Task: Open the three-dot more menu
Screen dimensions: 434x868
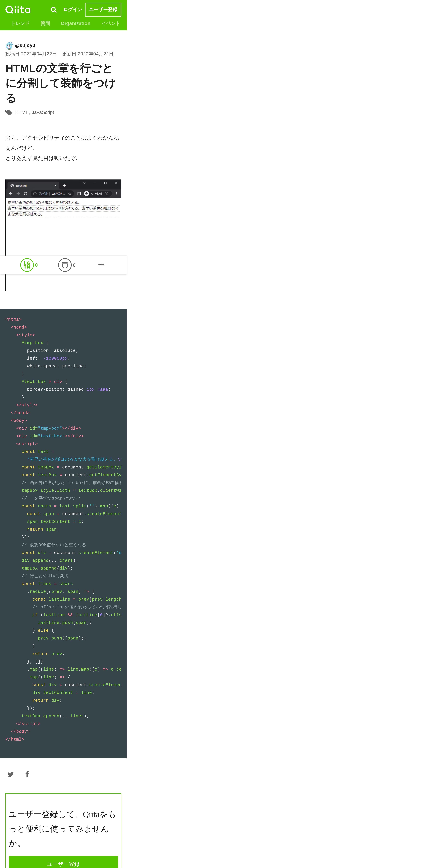Action: [x=101, y=265]
